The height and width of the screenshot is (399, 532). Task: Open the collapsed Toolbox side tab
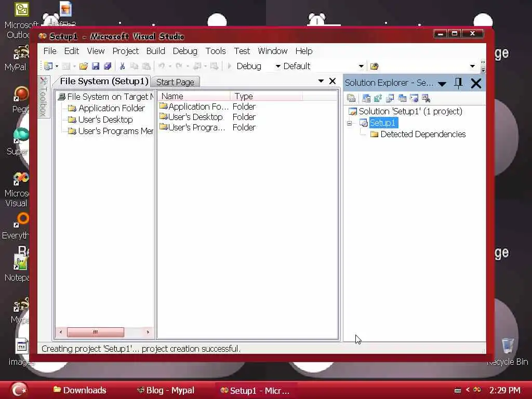[44, 97]
